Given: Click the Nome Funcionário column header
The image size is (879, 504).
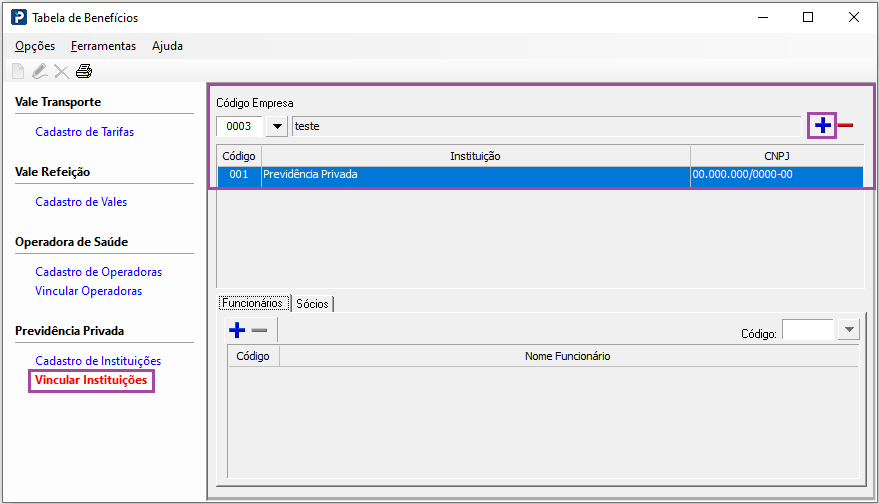Looking at the screenshot, I should [x=568, y=356].
